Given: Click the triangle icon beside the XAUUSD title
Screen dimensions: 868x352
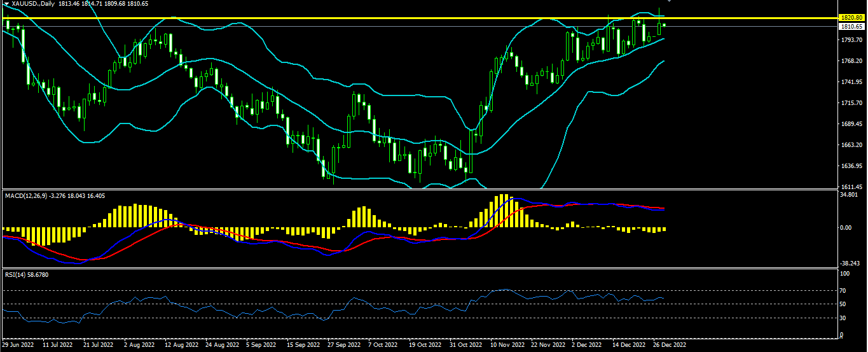Looking at the screenshot, I should (x=6, y=4).
